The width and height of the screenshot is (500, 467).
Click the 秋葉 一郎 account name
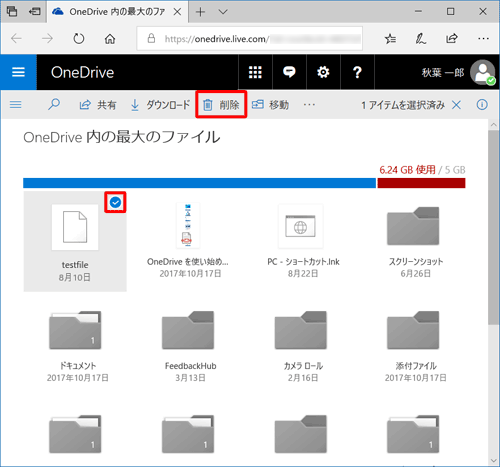click(x=443, y=72)
